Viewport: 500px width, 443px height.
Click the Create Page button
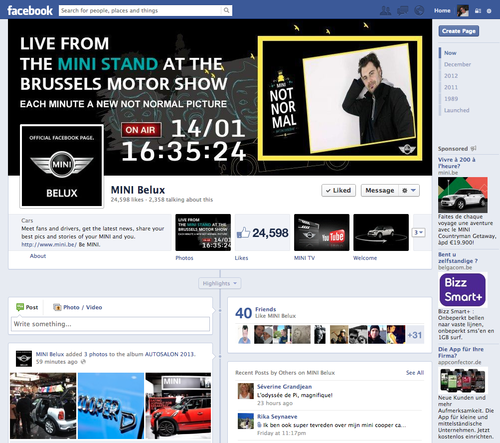[459, 31]
